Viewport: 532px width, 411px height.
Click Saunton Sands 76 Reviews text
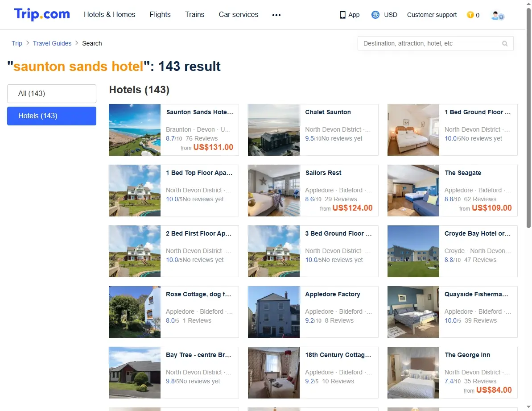202,138
